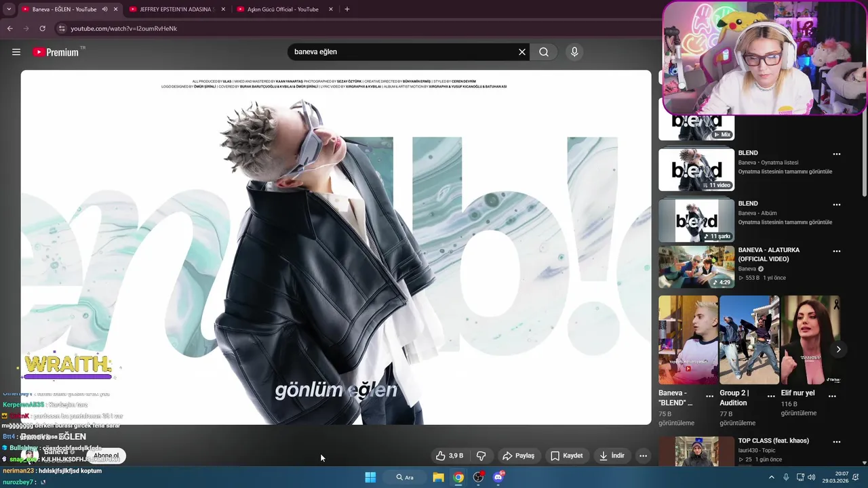This screenshot has height=488, width=868.
Task: Play the Baneva - "BLEND" short
Action: (688, 340)
